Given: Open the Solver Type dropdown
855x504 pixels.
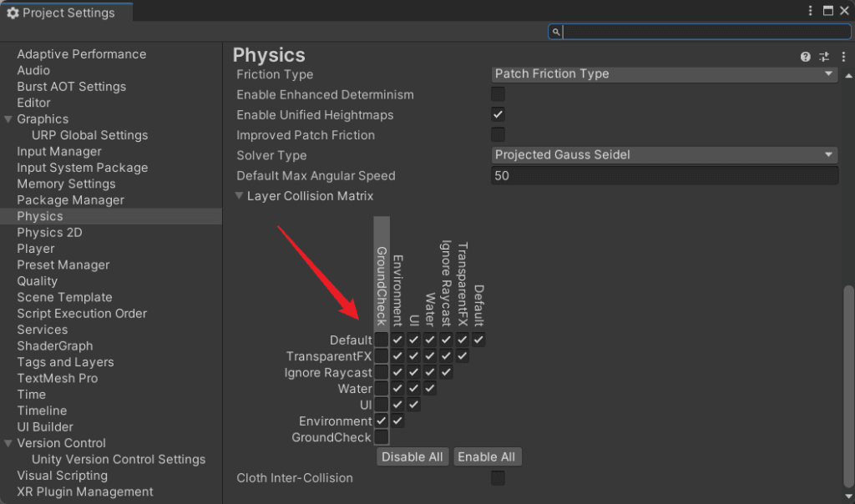Looking at the screenshot, I should (x=665, y=154).
